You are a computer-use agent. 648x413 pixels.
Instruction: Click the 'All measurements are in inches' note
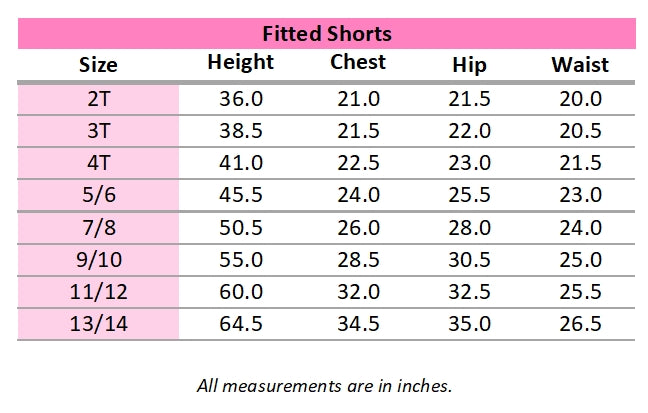tap(325, 384)
